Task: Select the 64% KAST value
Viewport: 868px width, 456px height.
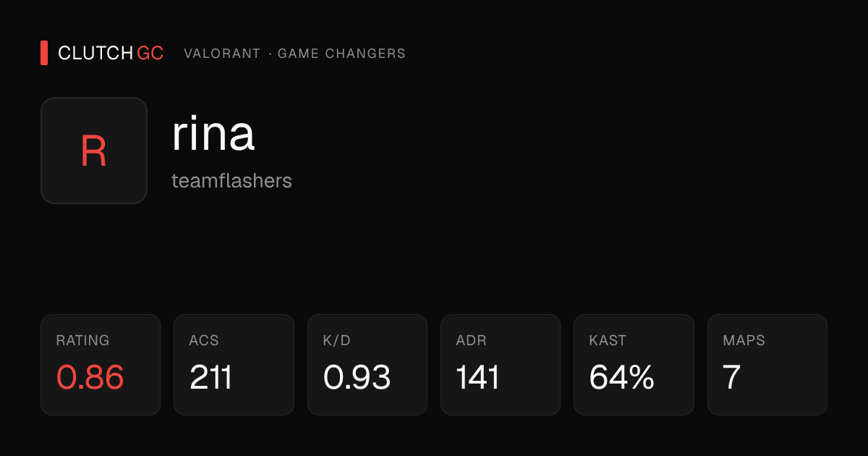Action: (x=621, y=377)
